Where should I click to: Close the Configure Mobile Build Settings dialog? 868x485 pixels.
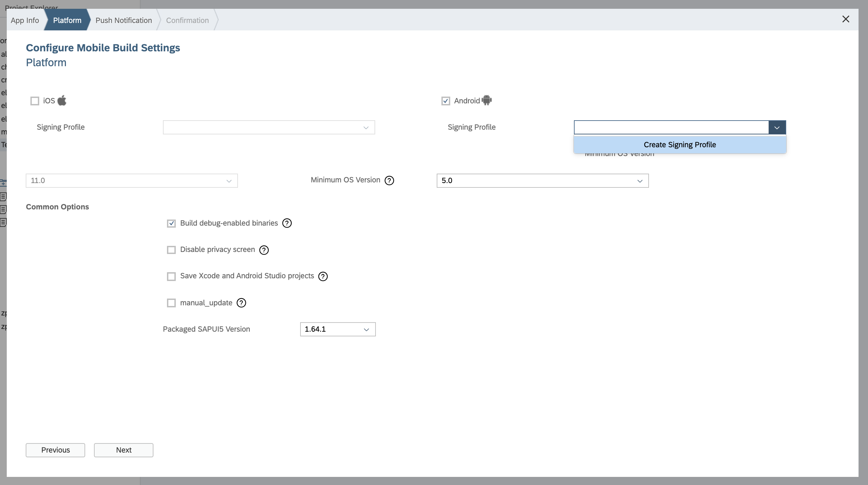[x=846, y=19]
